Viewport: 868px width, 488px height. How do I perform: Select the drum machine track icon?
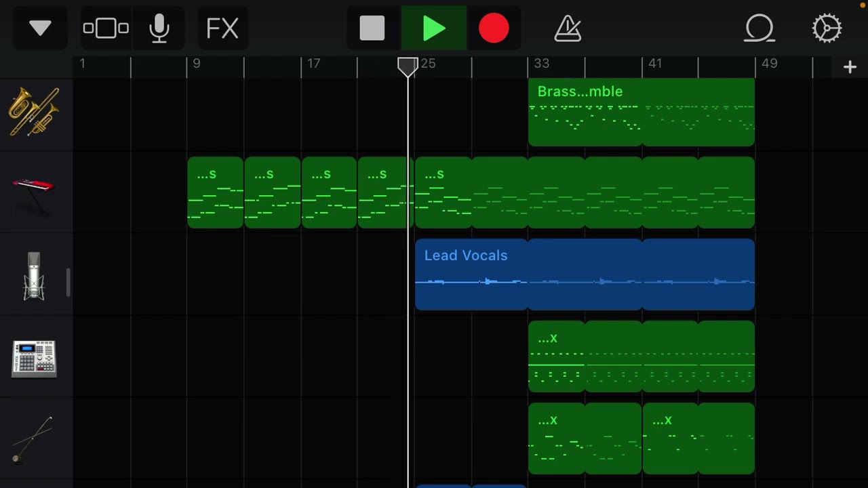[x=34, y=359]
